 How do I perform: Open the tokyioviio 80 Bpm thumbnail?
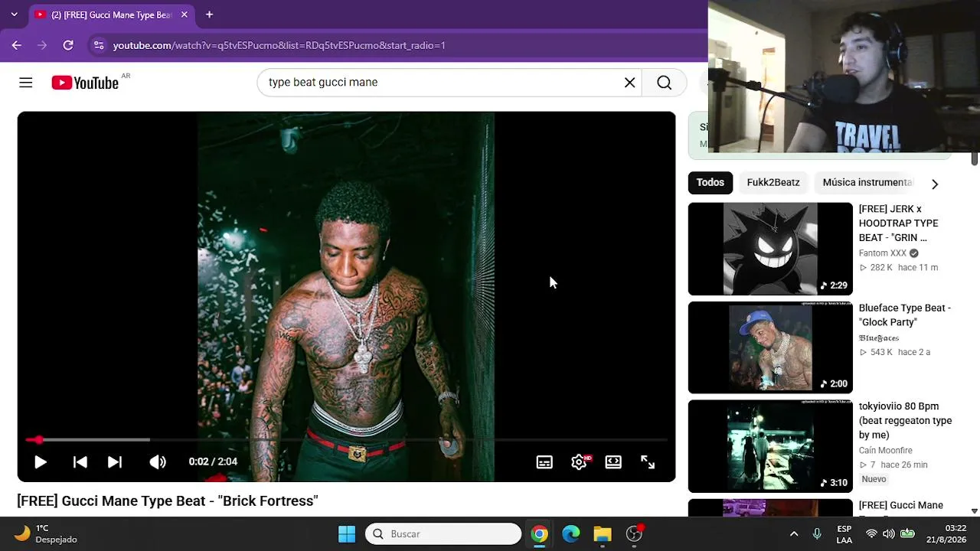pos(770,446)
